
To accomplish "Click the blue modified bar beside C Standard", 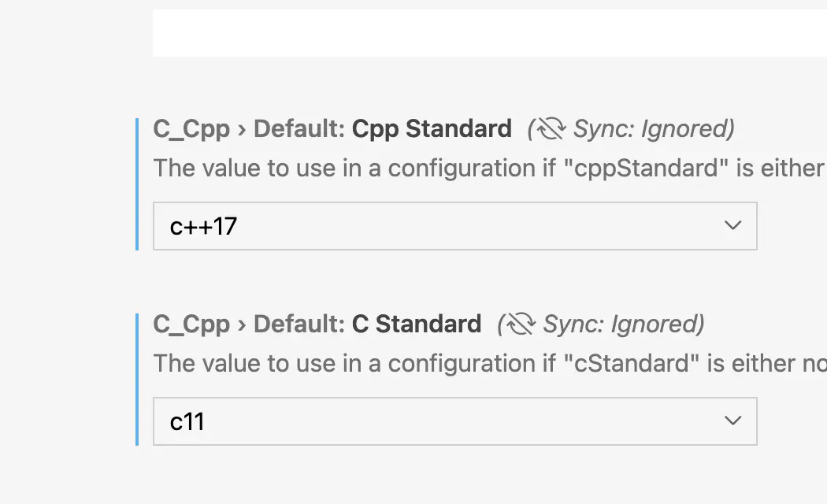I will 137,380.
